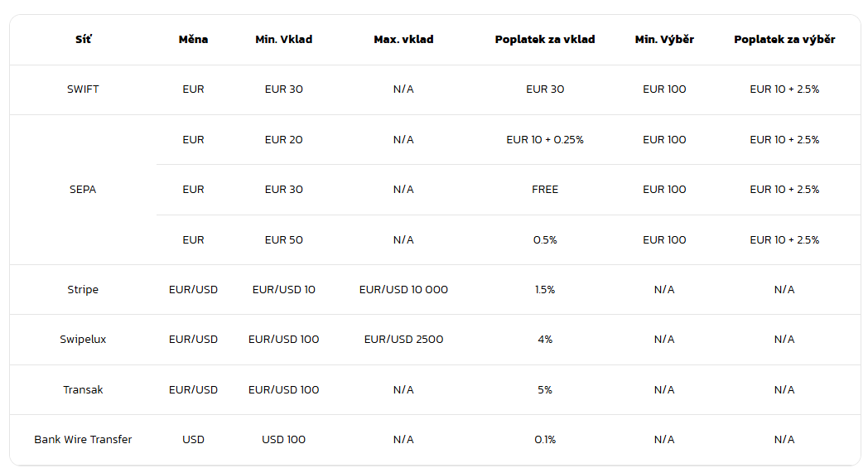Select the Stripe row label
Image resolution: width=868 pixels, height=473 pixels.
coord(83,290)
